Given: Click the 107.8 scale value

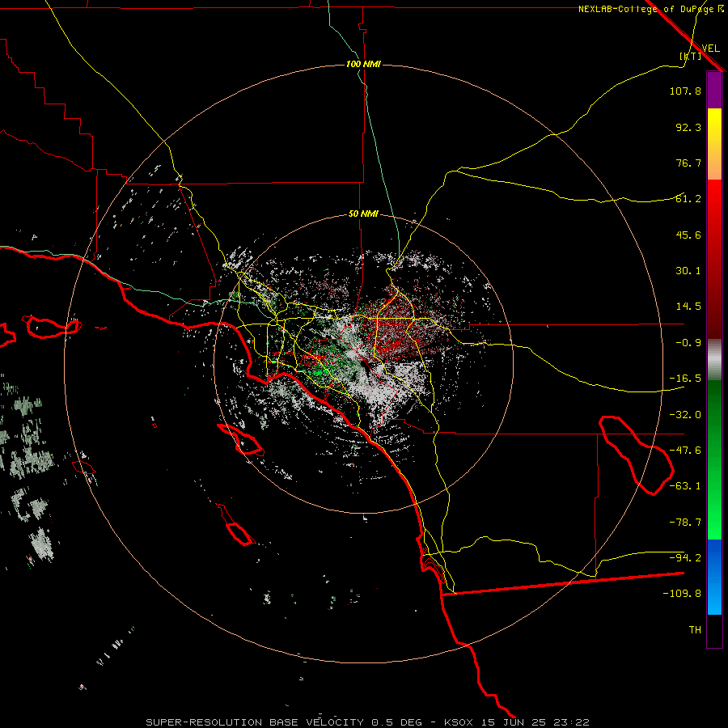Looking at the screenshot, I should coord(685,91).
